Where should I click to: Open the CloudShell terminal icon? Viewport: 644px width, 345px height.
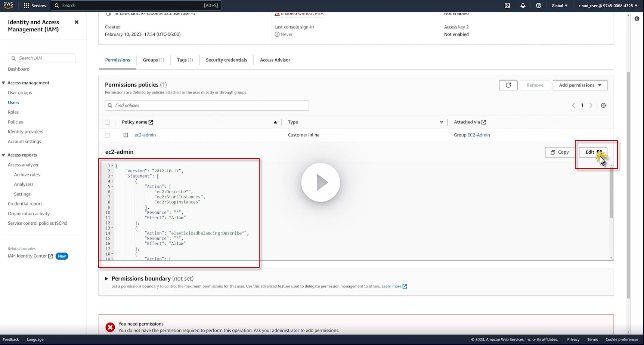(507, 6)
